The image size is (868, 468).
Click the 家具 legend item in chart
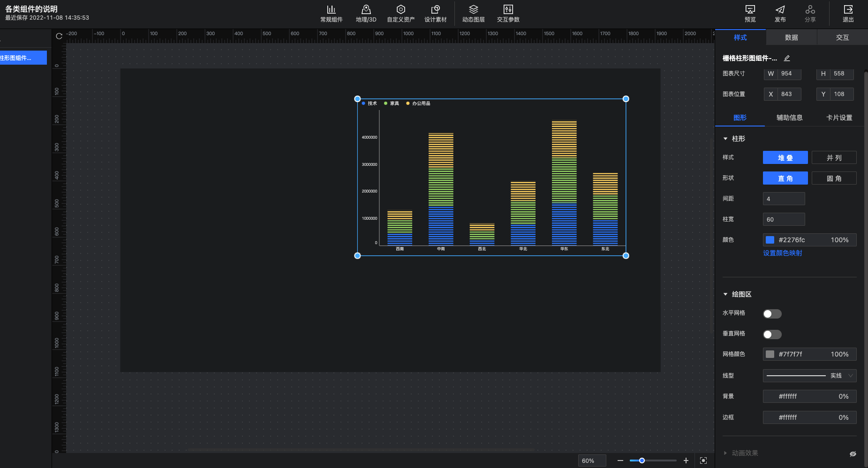pyautogui.click(x=392, y=104)
